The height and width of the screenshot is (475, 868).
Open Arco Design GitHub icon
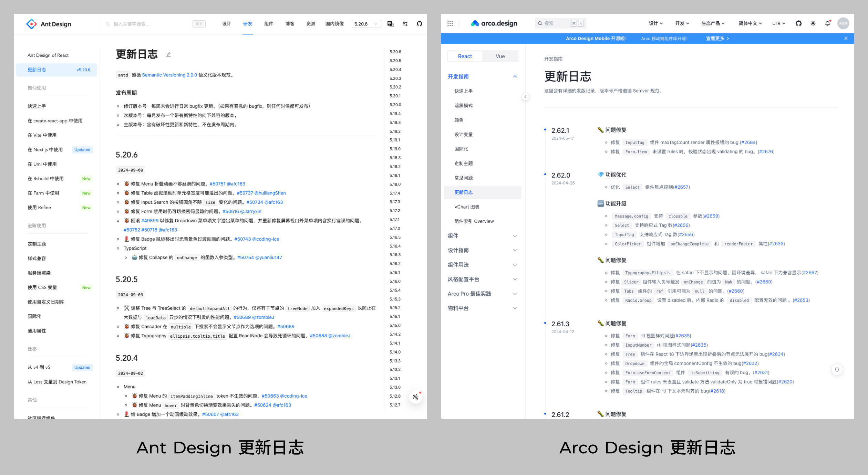point(798,23)
